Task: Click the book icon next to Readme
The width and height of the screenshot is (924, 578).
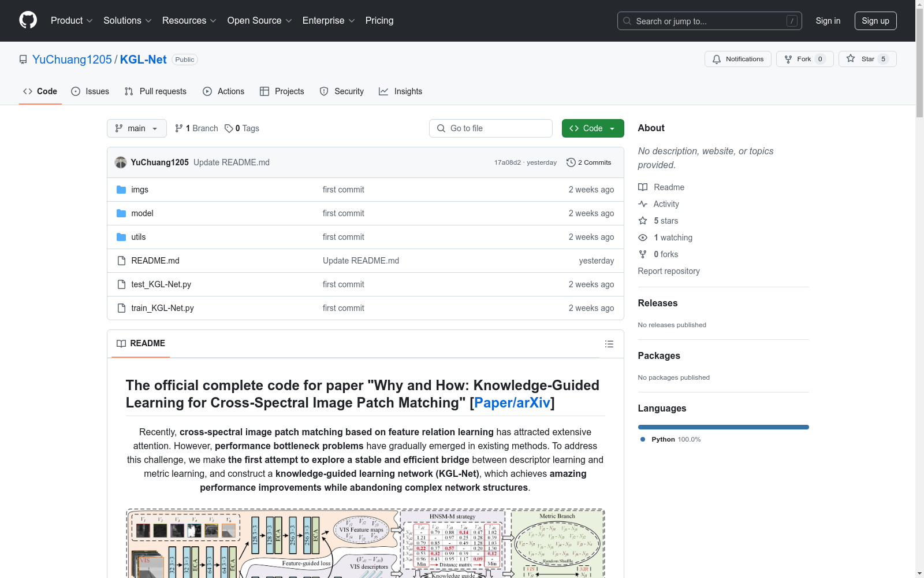Action: pos(643,187)
